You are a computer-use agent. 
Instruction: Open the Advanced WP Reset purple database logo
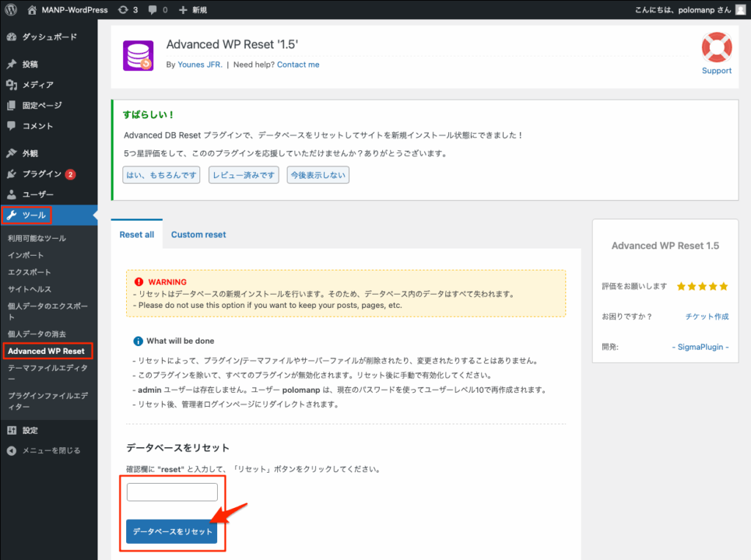(x=139, y=56)
